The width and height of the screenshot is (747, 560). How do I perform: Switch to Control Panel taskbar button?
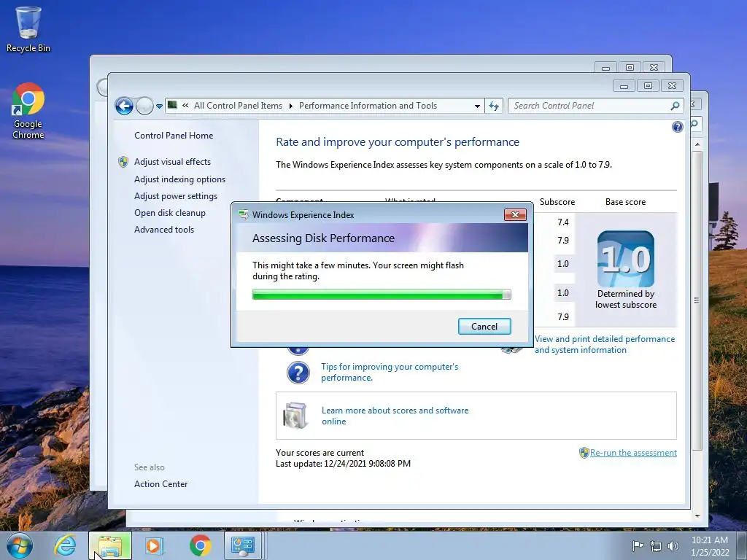point(243,545)
